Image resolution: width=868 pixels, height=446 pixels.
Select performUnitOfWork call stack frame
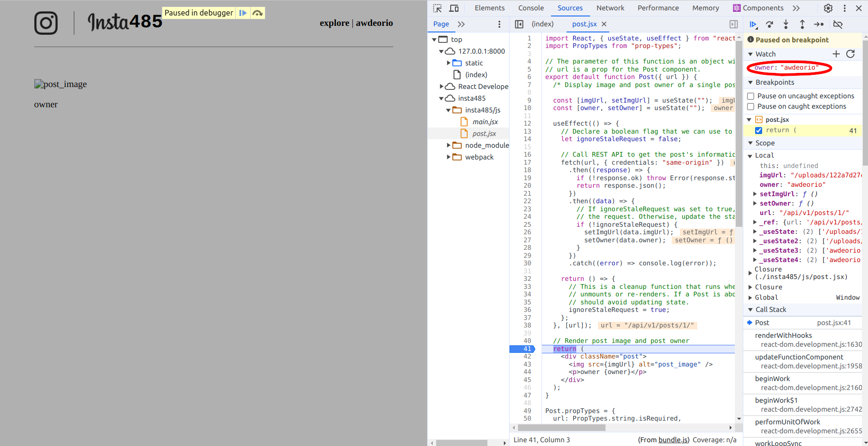click(x=803, y=426)
